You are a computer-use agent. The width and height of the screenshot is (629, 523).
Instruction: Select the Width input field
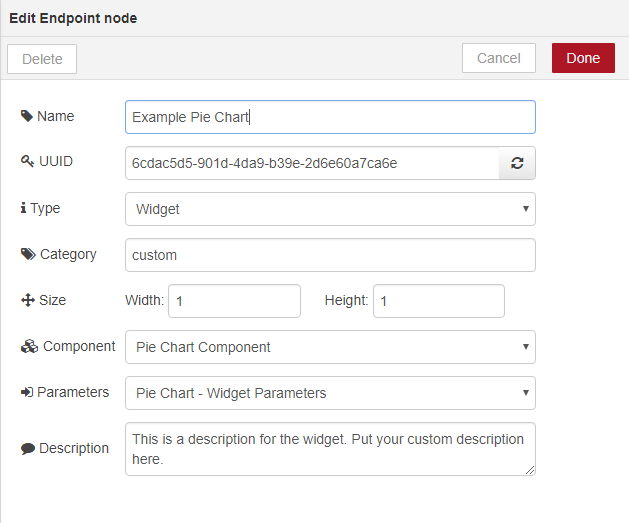pyautogui.click(x=234, y=301)
